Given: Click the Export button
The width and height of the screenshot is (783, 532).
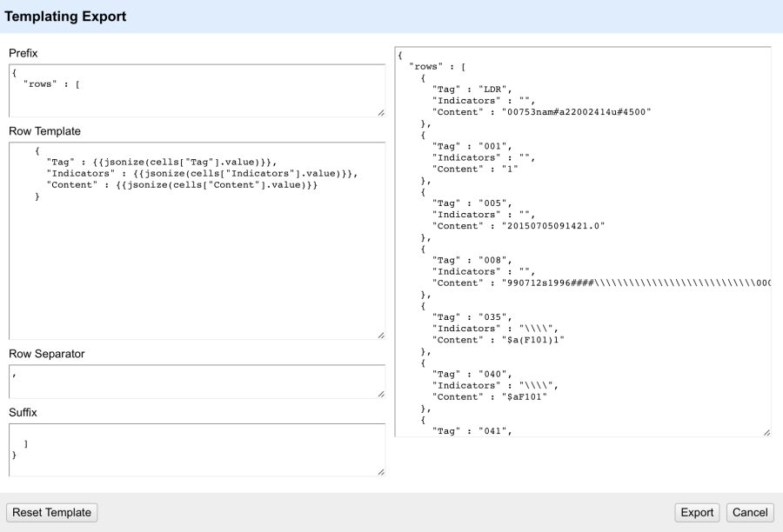Looking at the screenshot, I should [x=697, y=512].
